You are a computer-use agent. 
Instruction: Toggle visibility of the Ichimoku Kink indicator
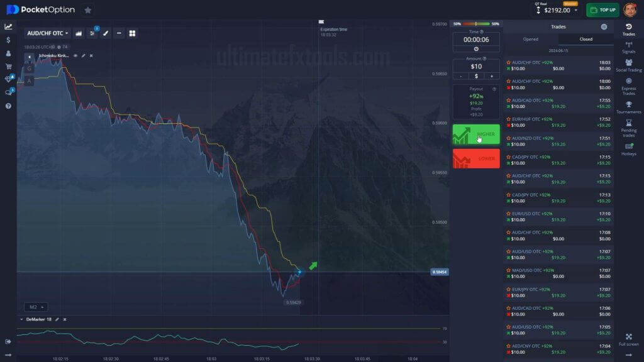pyautogui.click(x=74, y=56)
